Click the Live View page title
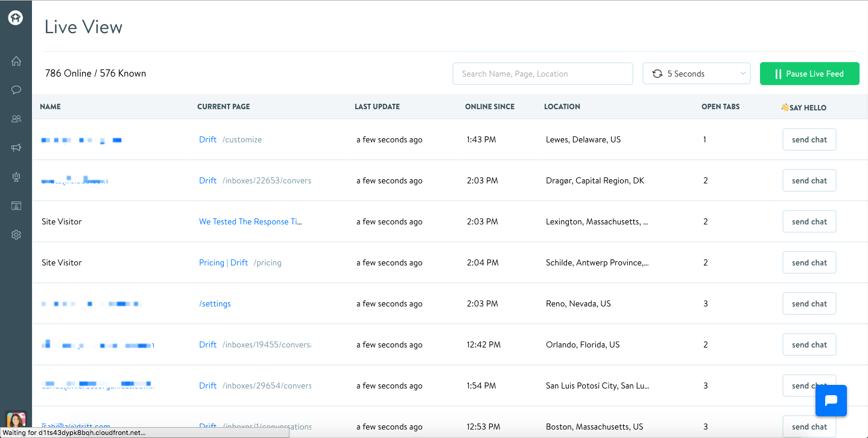 83,27
